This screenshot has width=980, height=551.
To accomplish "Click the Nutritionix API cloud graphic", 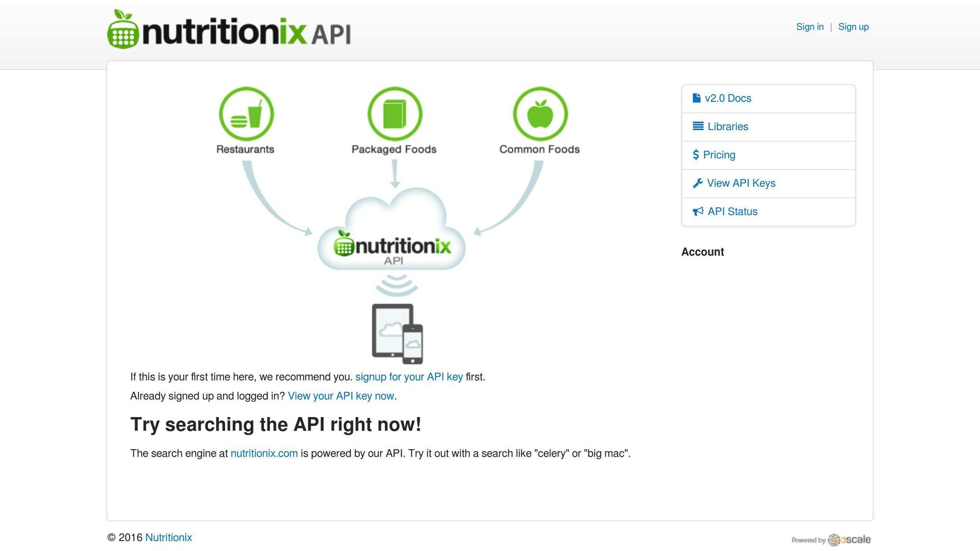I will click(x=392, y=234).
